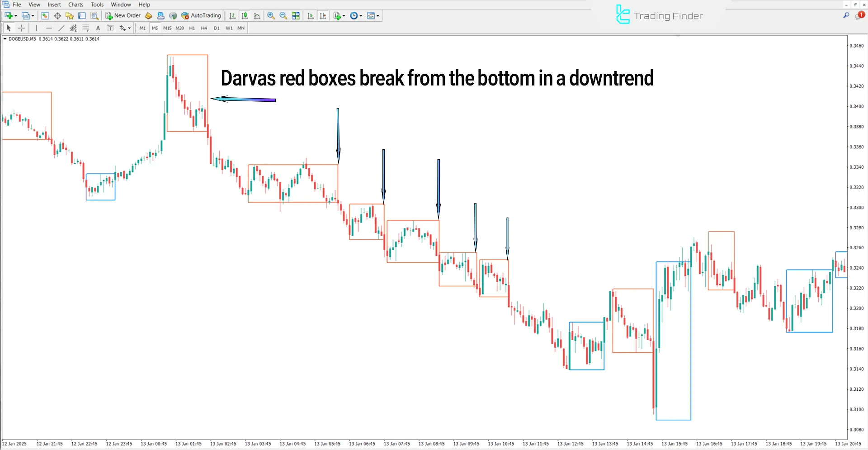The image size is (868, 450).
Task: Insert a text label on chart
Action: [x=110, y=28]
